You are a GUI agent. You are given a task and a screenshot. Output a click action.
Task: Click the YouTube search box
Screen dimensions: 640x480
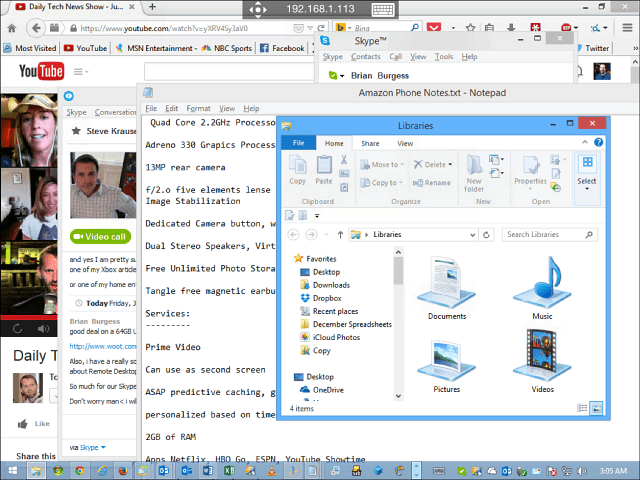pos(229,72)
